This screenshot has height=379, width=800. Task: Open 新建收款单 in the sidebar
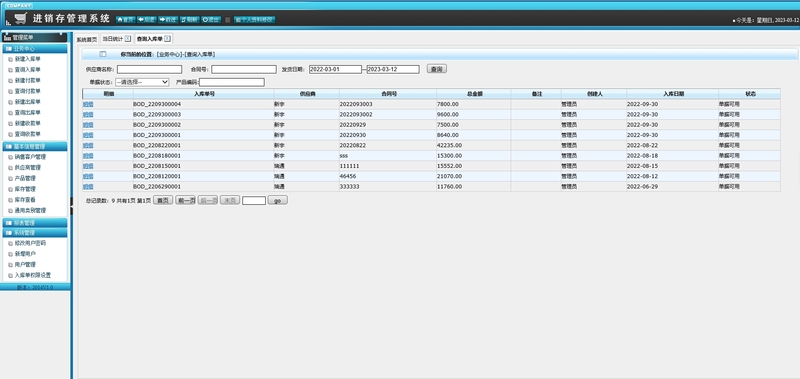pyautogui.click(x=28, y=123)
